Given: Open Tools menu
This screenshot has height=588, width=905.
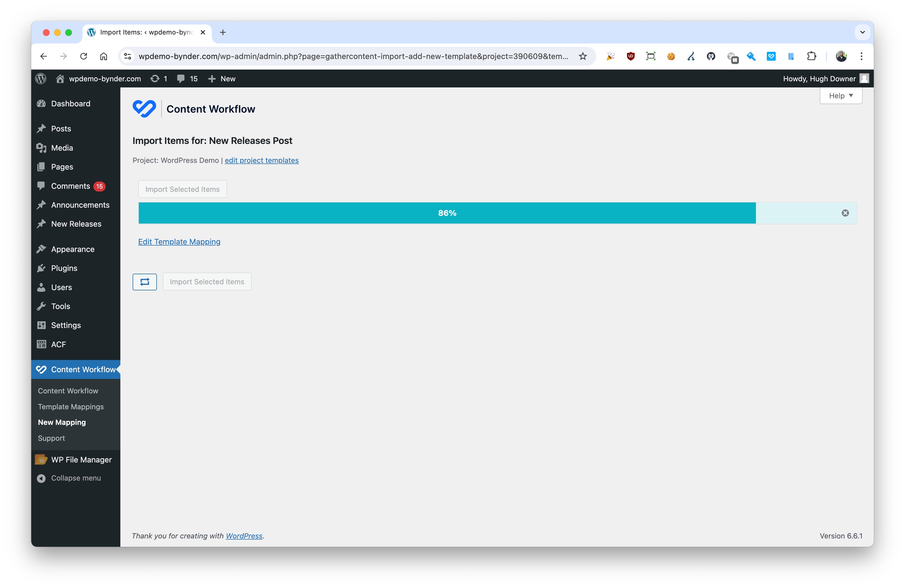Looking at the screenshot, I should pyautogui.click(x=76, y=306).
